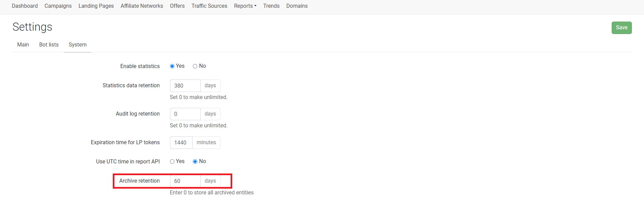
Task: Click the 'Audit log retention' label
Action: tap(138, 114)
